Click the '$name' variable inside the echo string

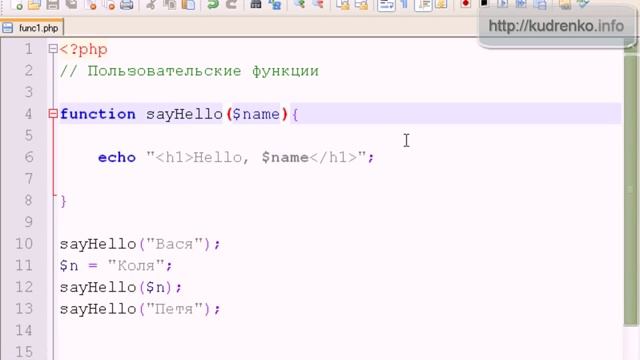(x=285, y=157)
